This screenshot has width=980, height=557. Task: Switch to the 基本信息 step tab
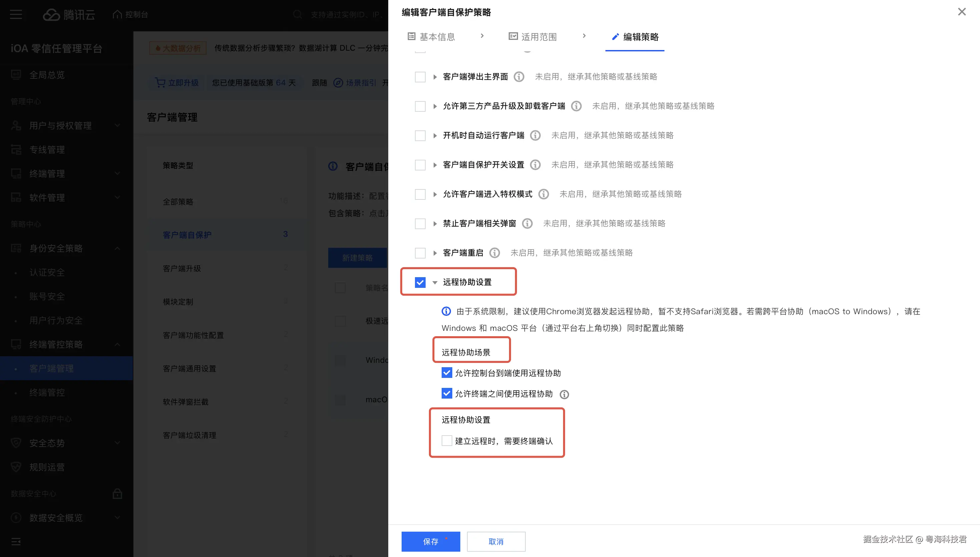tap(432, 37)
